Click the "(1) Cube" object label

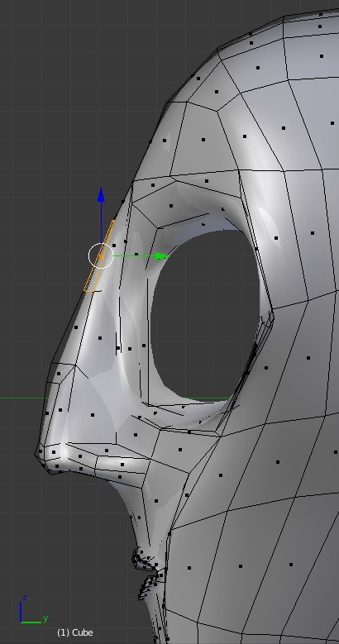(x=74, y=632)
